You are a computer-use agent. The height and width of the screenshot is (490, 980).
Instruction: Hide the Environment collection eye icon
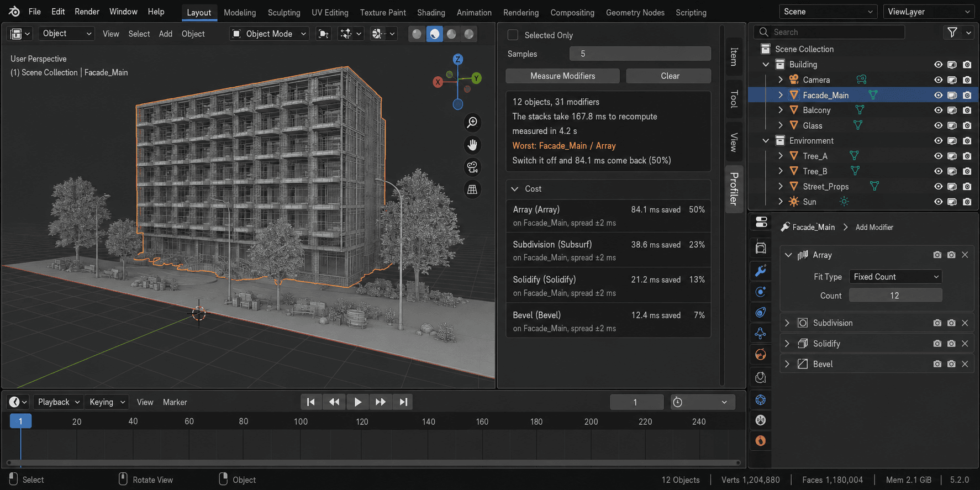coord(938,141)
